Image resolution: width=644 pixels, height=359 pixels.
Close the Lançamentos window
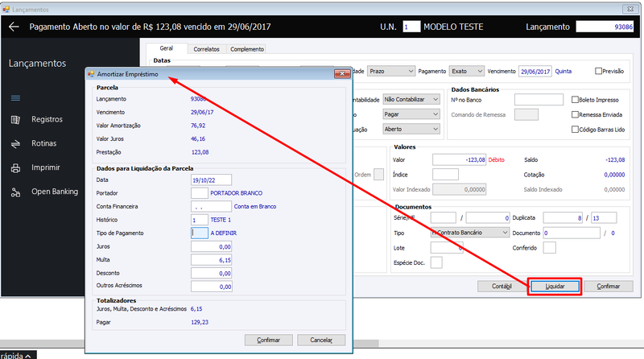pyautogui.click(x=630, y=9)
